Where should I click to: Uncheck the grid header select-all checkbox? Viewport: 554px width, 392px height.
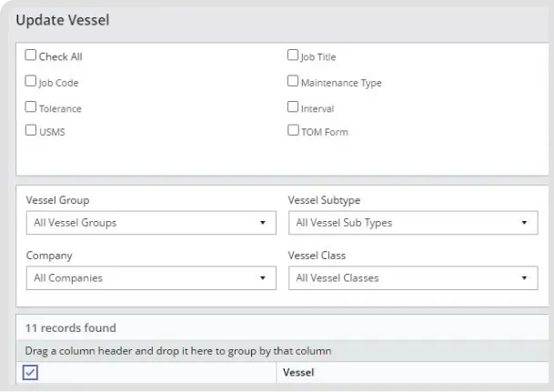(31, 372)
